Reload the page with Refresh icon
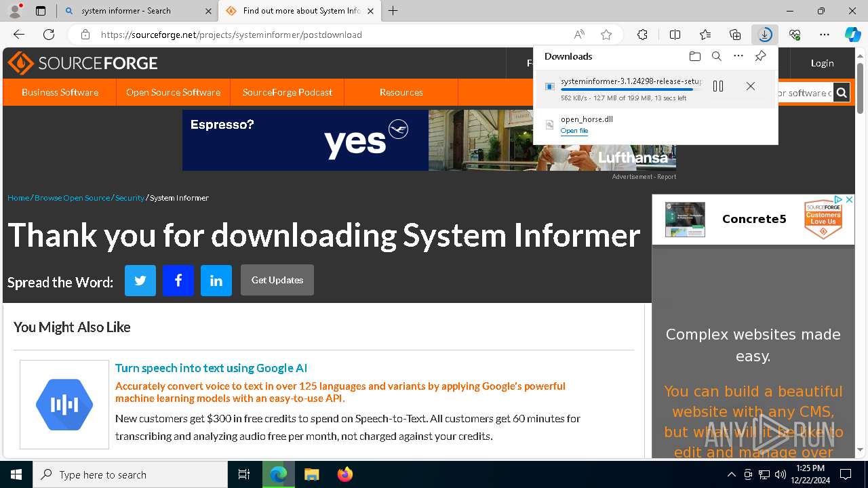Image resolution: width=868 pixels, height=488 pixels. (x=49, y=35)
